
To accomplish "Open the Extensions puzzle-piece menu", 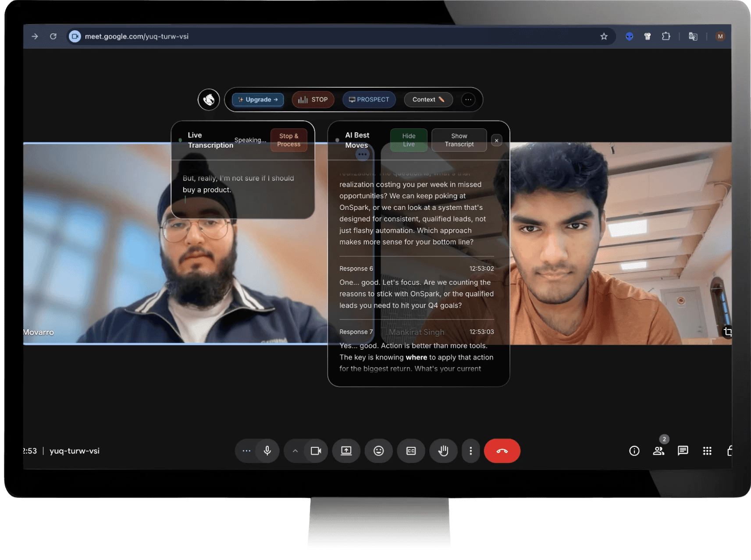I will [666, 36].
